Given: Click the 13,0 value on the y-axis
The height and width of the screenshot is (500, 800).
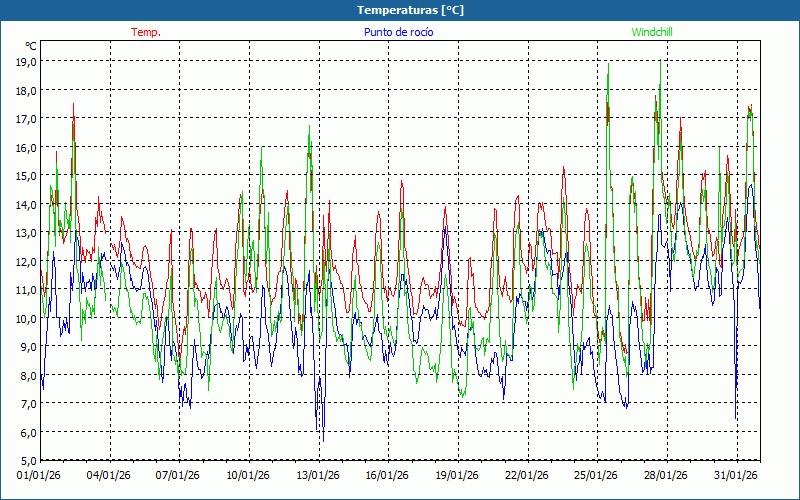Looking at the screenshot, I should [x=26, y=233].
